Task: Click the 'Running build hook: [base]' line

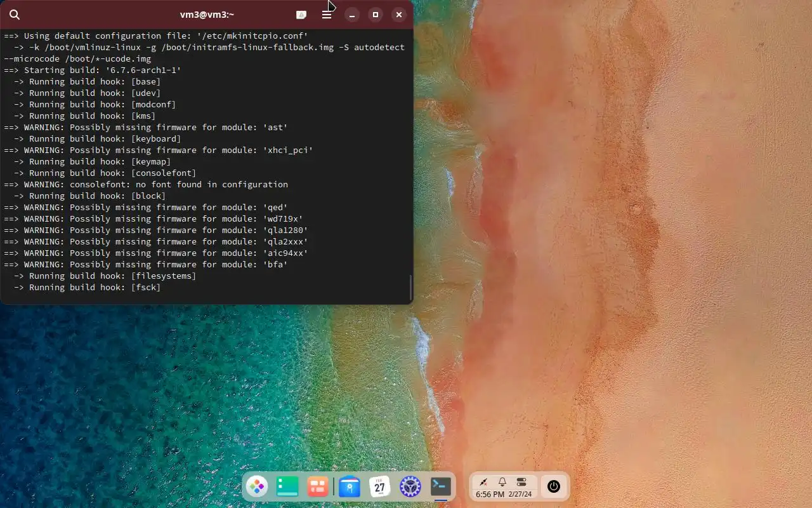Action: coord(88,82)
